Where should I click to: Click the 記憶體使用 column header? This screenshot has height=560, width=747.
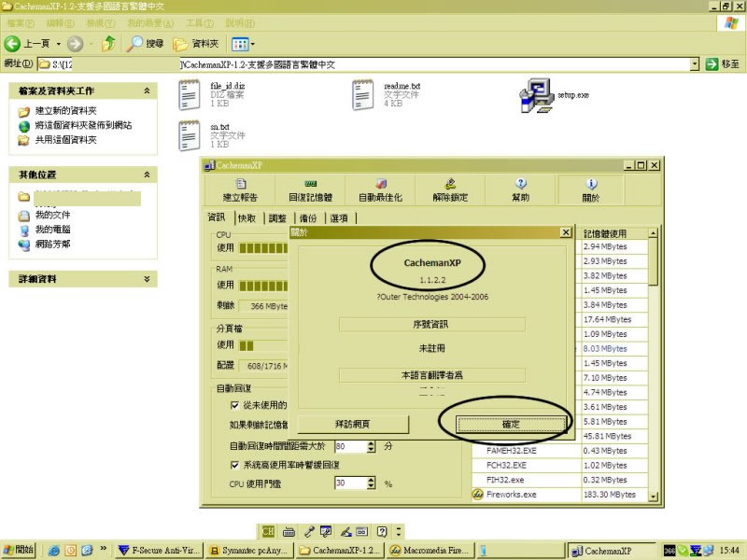[614, 233]
